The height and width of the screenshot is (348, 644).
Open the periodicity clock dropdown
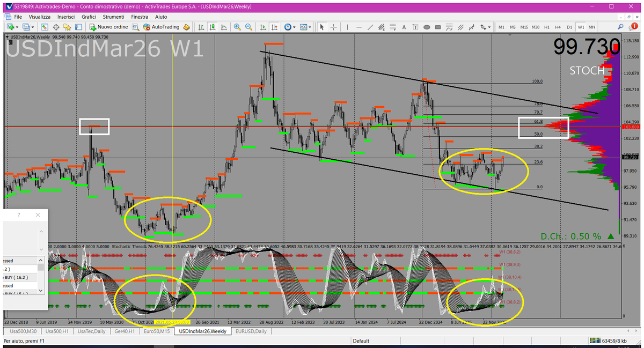[x=290, y=27]
